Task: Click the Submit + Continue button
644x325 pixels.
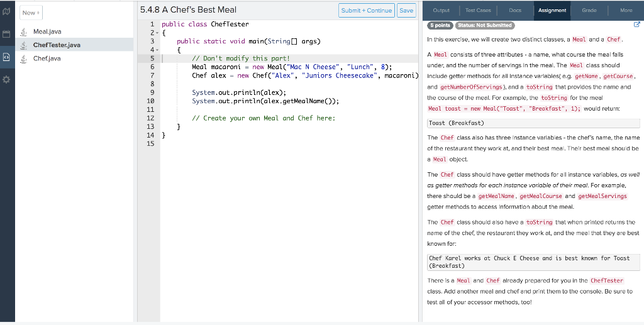Action: coord(367,11)
